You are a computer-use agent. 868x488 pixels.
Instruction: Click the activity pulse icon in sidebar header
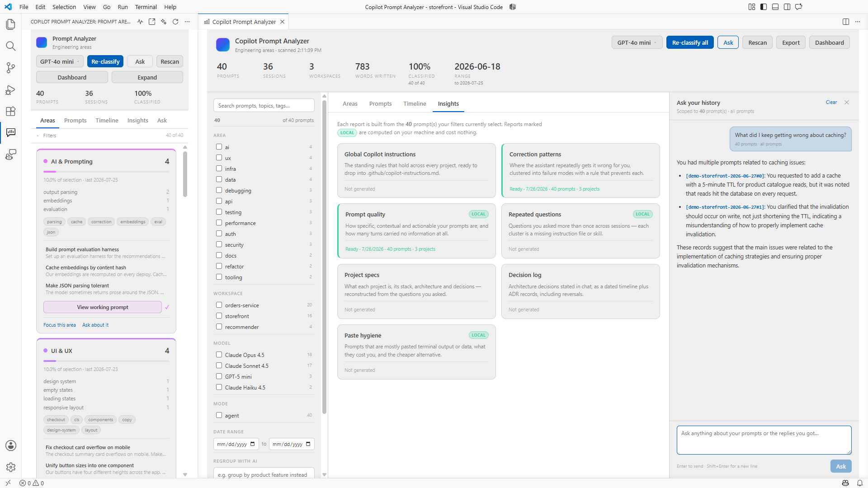(140, 22)
